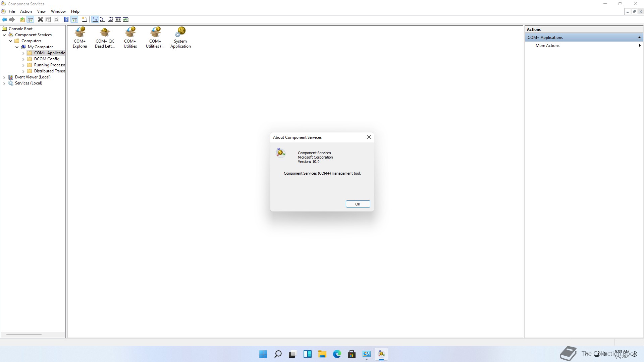Expand the DCOM Config tree node
This screenshot has height=362, width=644.
point(23,59)
